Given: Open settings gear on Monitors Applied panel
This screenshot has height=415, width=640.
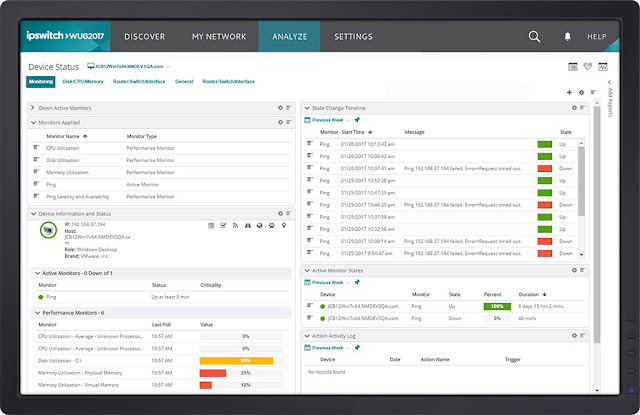Looking at the screenshot, I should tap(280, 122).
